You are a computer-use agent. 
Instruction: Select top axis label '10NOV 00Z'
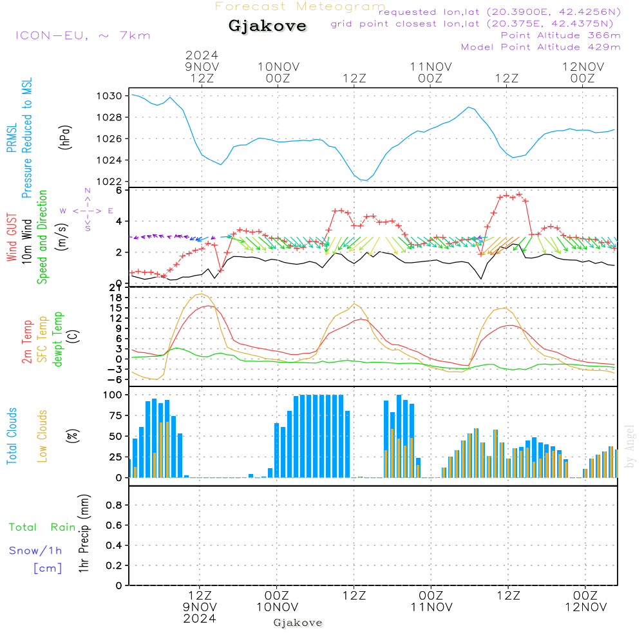(278, 72)
